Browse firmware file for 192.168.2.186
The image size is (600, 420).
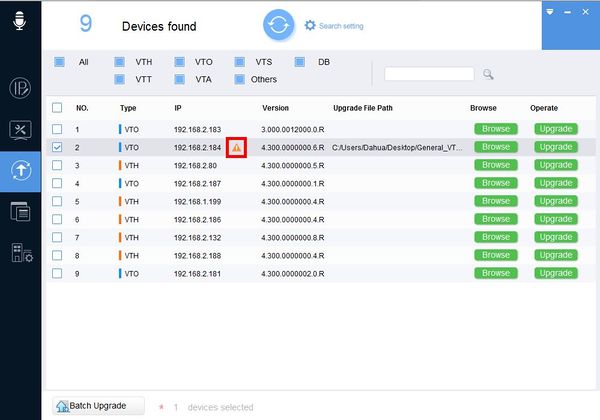click(496, 219)
